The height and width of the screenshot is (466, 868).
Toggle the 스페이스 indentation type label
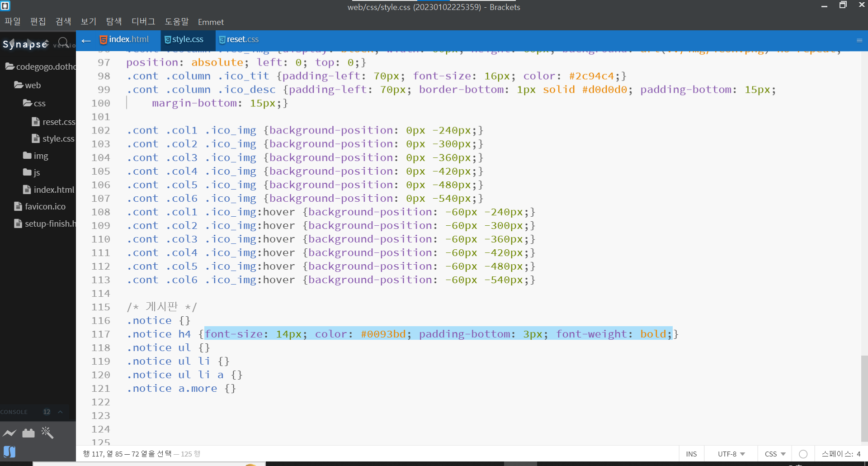coord(837,454)
